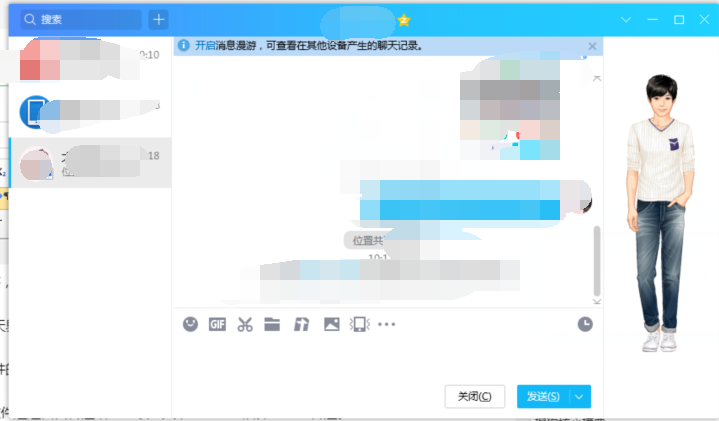Select the scissors screenshot tool
This screenshot has height=421, width=719.
click(x=245, y=325)
